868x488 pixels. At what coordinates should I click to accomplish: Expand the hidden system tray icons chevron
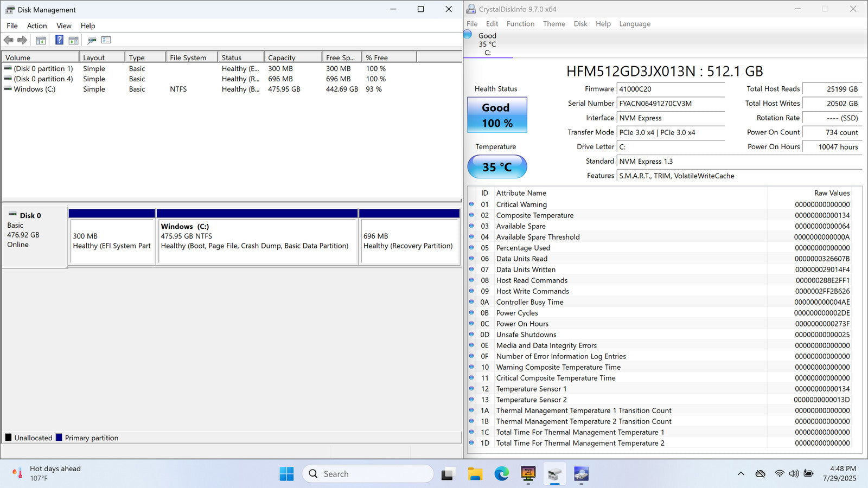point(741,474)
